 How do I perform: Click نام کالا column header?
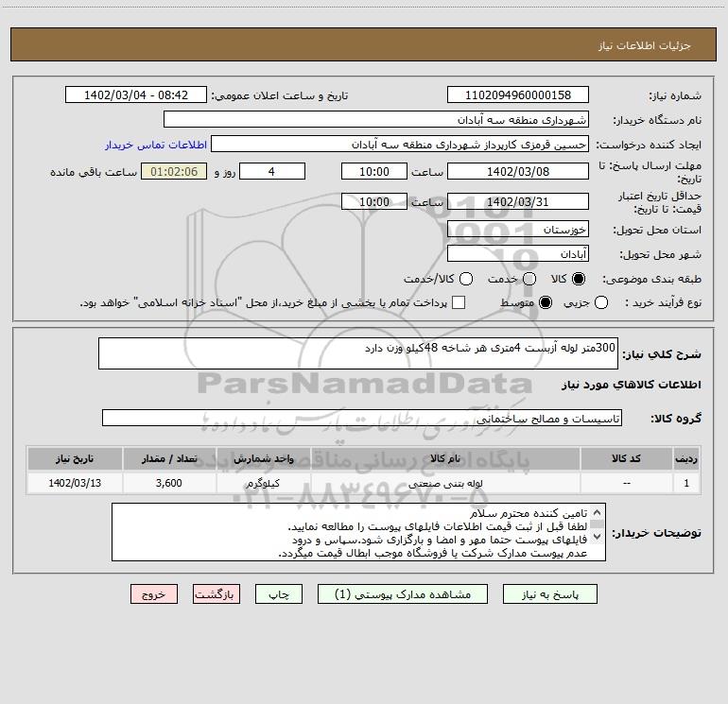(x=445, y=458)
